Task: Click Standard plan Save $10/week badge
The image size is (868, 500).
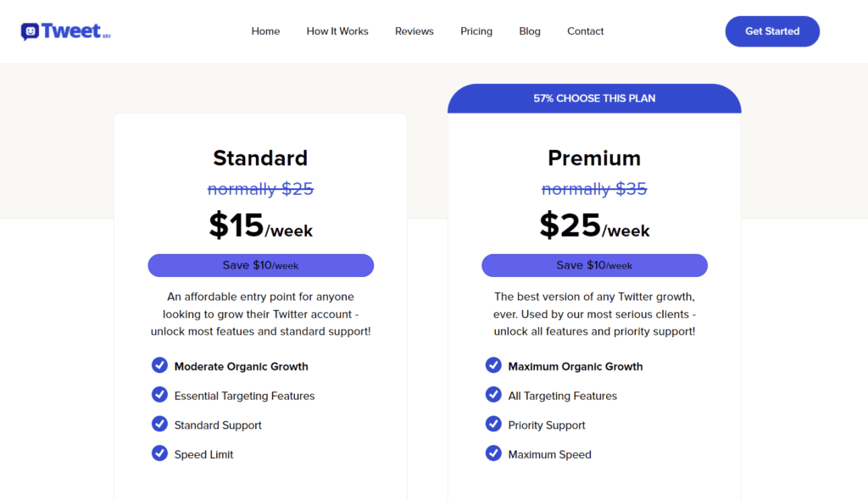Action: [x=260, y=265]
